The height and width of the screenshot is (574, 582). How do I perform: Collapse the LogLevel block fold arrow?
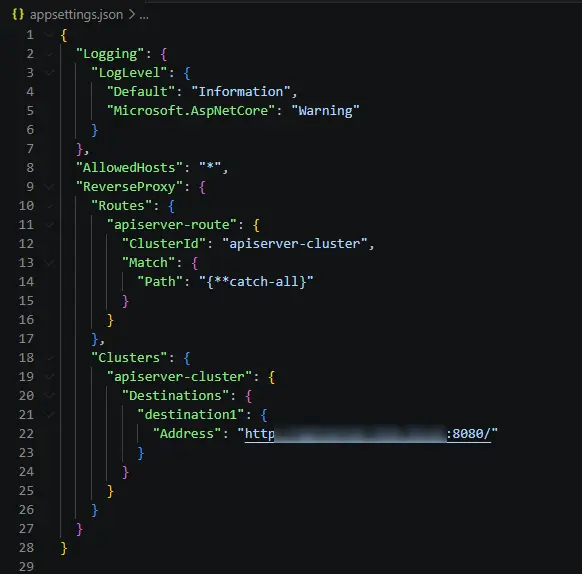click(x=49, y=73)
